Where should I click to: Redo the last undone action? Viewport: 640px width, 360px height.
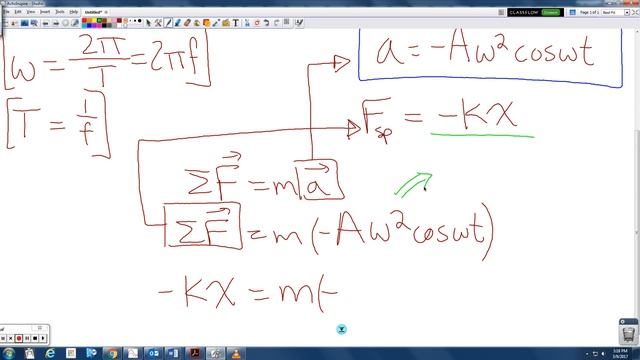[x=276, y=23]
